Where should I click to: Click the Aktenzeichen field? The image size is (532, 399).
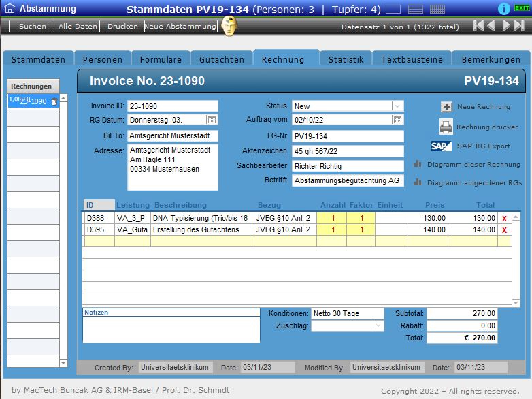348,151
